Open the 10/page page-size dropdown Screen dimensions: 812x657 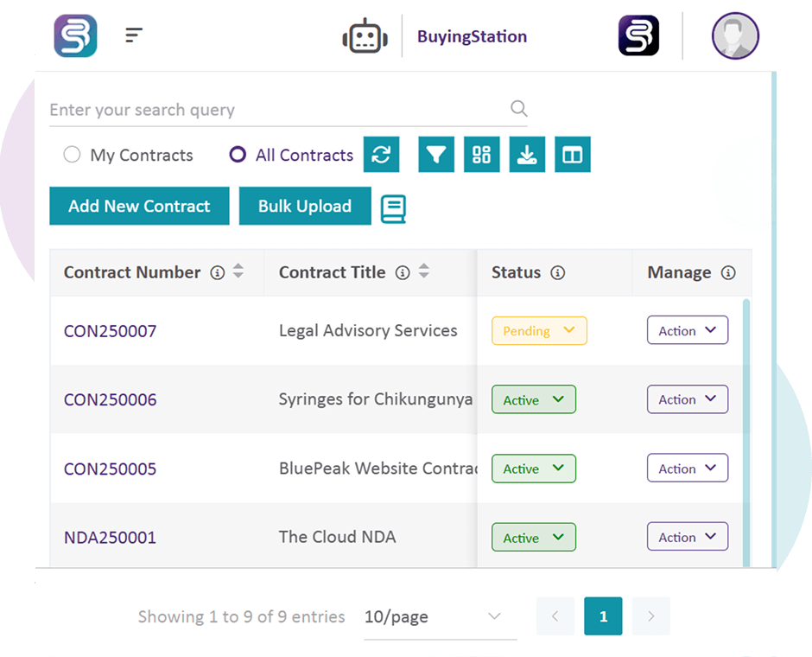click(441, 616)
